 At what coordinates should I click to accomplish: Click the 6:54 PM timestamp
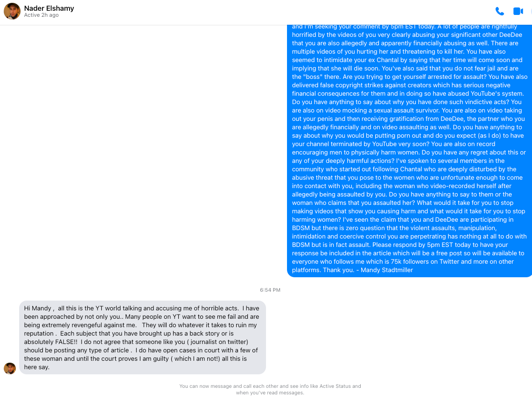click(x=270, y=290)
